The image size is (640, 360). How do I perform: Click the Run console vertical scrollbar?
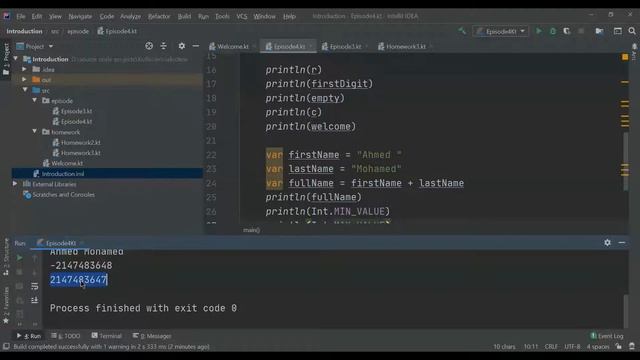[626, 311]
